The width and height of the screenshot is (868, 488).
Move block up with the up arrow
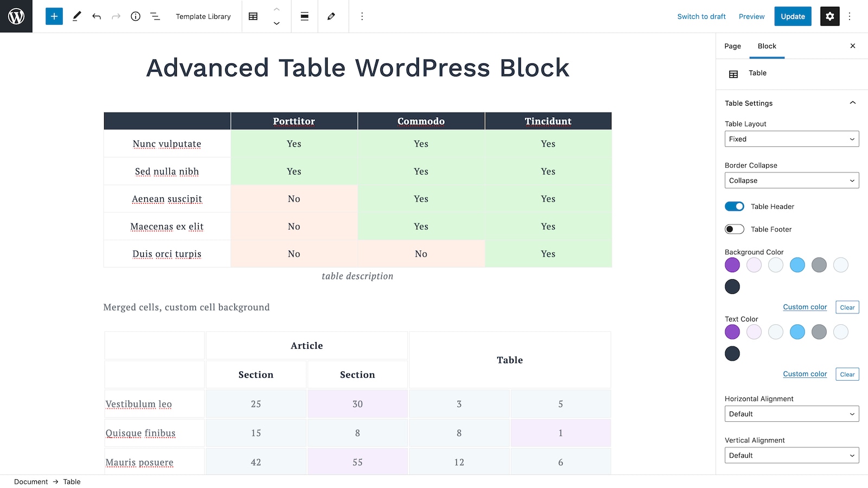277,9
